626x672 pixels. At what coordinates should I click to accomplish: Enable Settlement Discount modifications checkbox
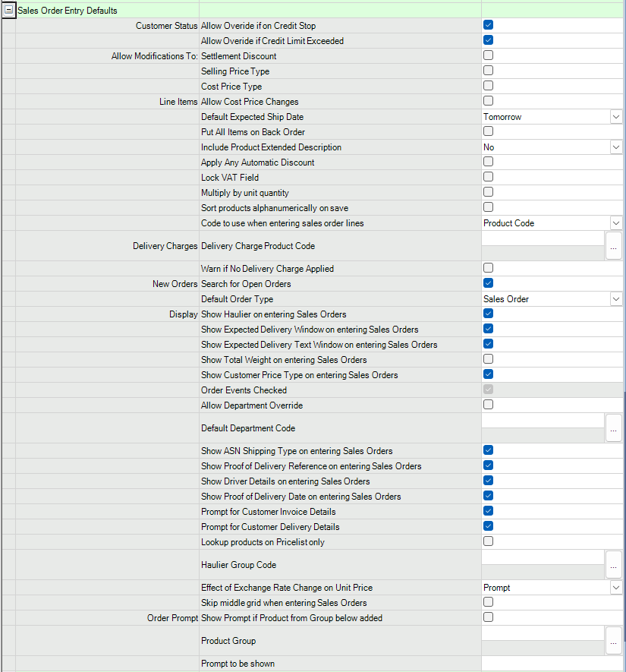[x=489, y=55]
